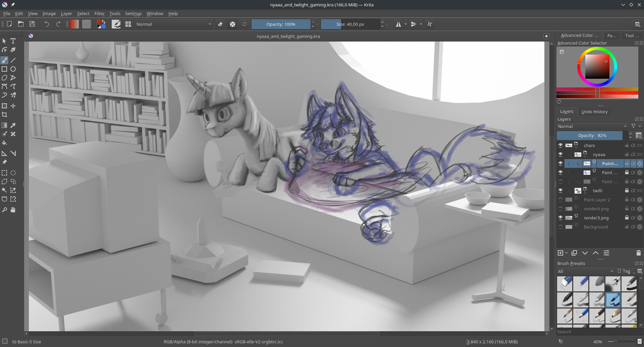
Task: Switch to the Undo History tab
Action: click(594, 112)
